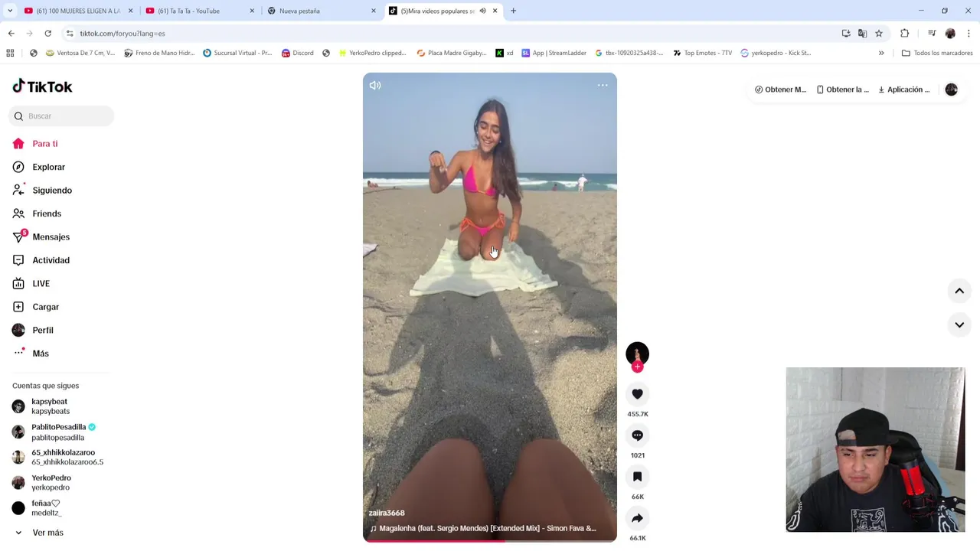Click the video progress bar at bottom
The height and width of the screenshot is (551, 980).
pyautogui.click(x=490, y=541)
